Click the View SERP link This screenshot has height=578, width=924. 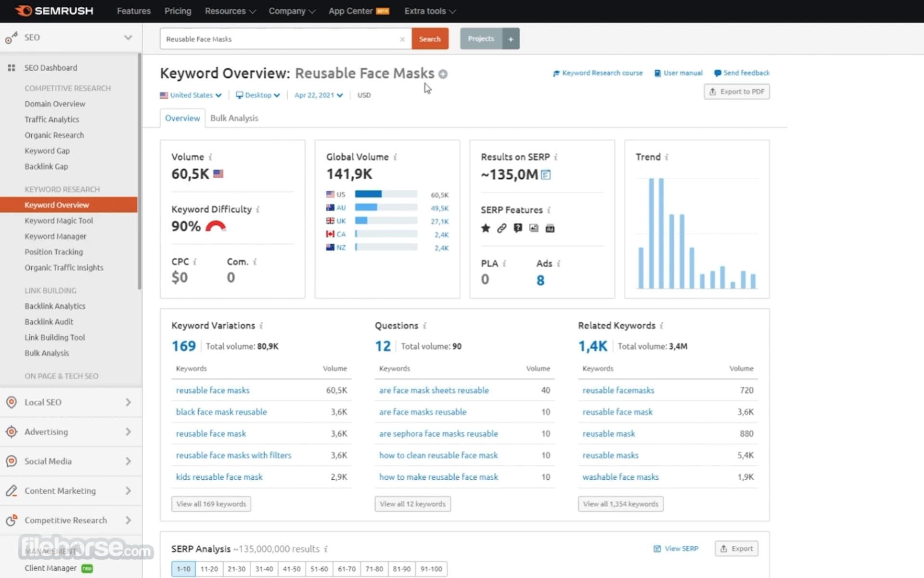tap(676, 549)
